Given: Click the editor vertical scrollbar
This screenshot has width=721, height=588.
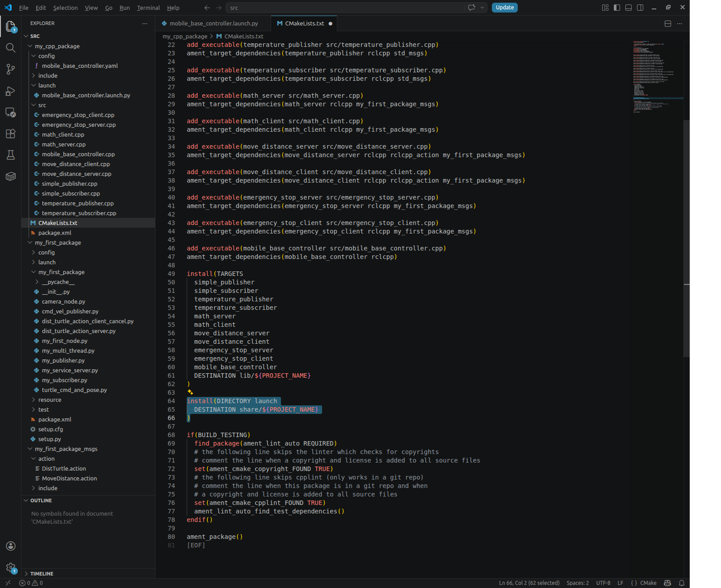Looking at the screenshot, I should 687,238.
